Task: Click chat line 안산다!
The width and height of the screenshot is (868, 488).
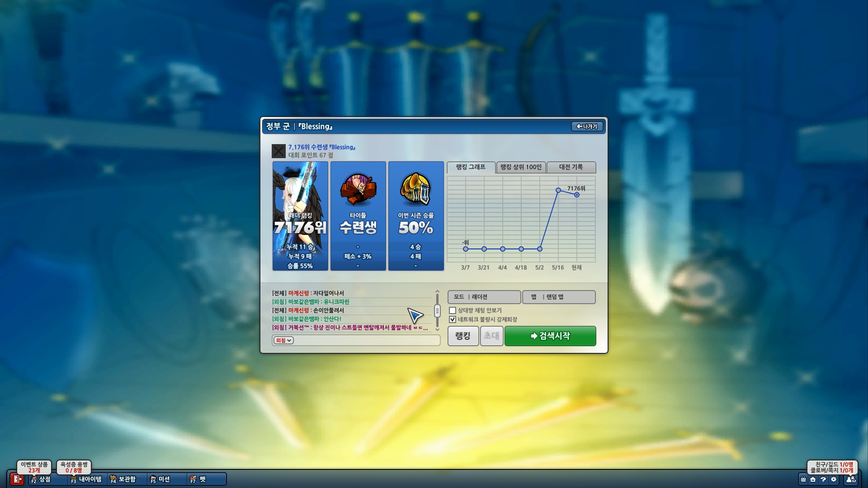Action: [307, 319]
